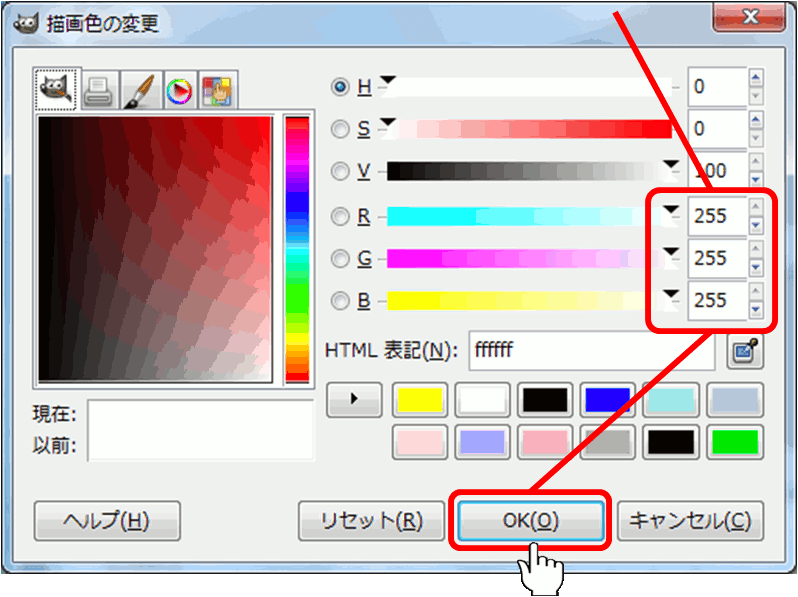Viewport: 798px width, 597px height.
Task: Choose the B blue channel radio button
Action: (x=340, y=301)
